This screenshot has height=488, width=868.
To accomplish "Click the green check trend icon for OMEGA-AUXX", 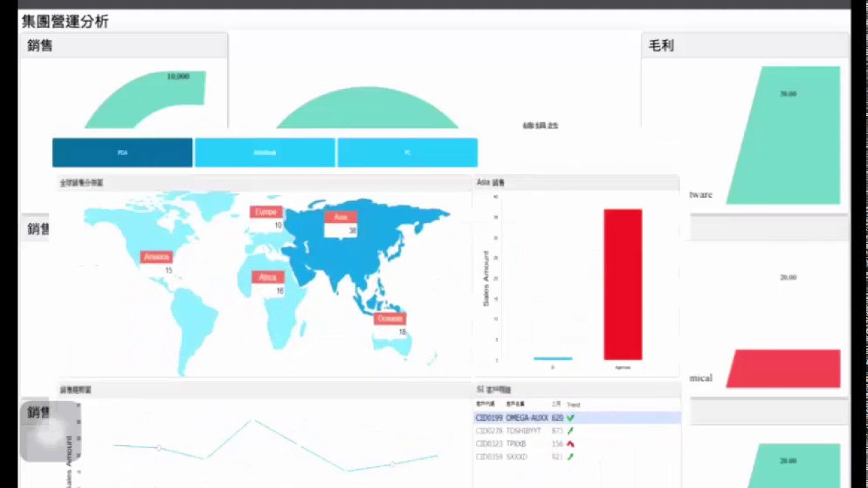I will point(570,418).
